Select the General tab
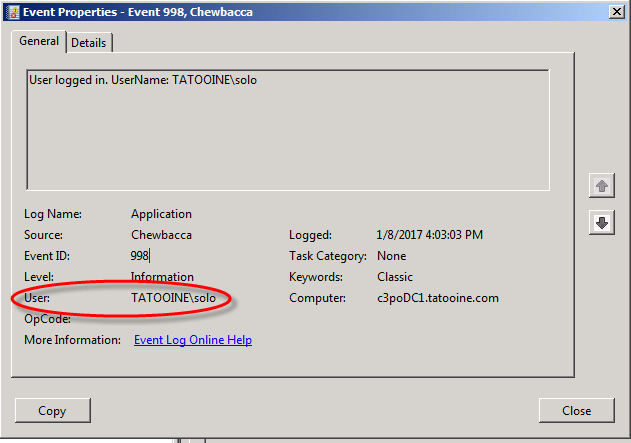Image resolution: width=631 pixels, height=443 pixels. click(39, 41)
